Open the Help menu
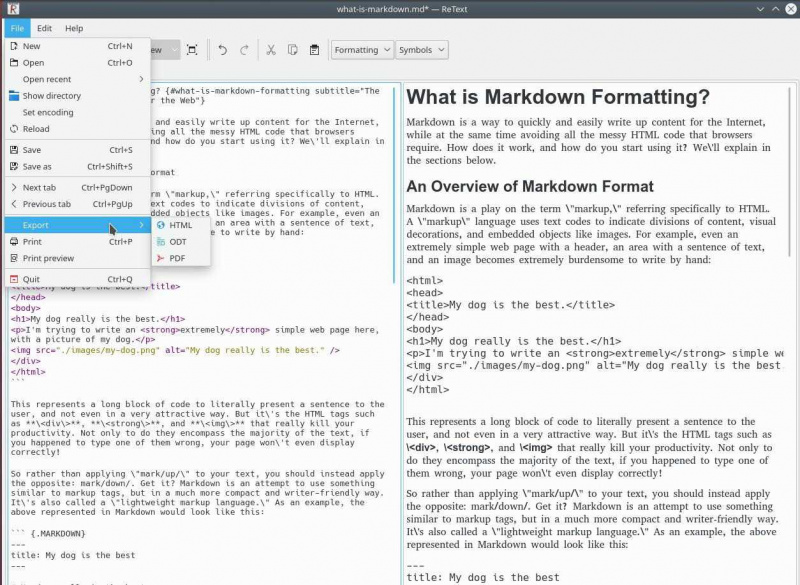This screenshot has width=800, height=585. tap(74, 28)
